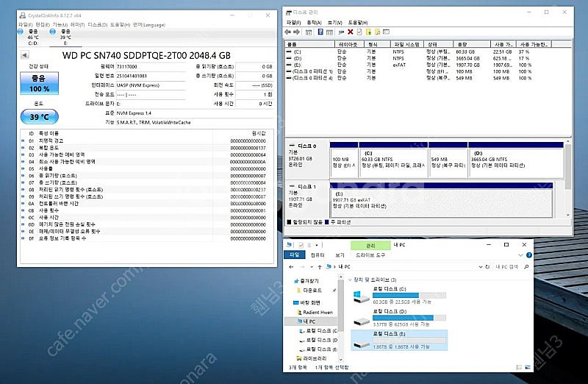Select 바탕 화면 in Explorer navigation pane
Screen dimensions: 588x384
pos(310,302)
